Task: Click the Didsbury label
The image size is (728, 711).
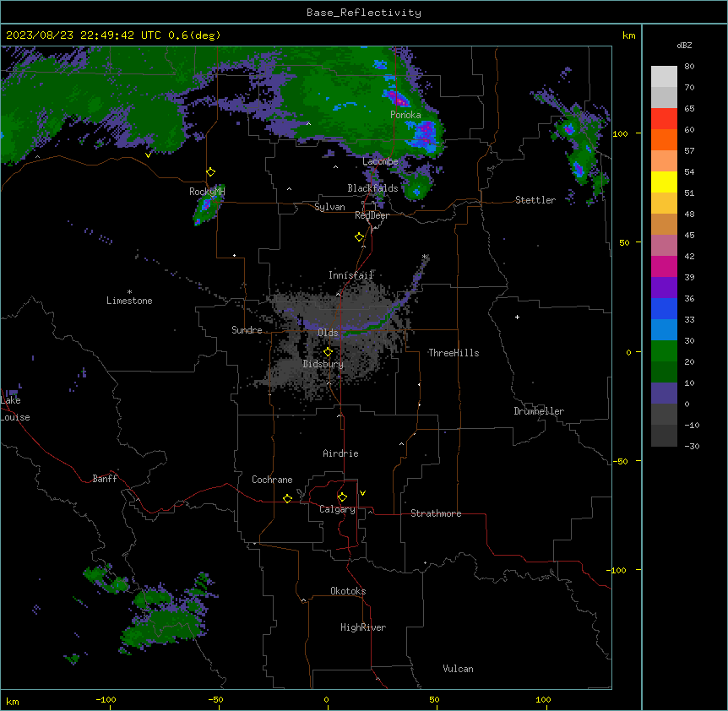Action: click(323, 364)
